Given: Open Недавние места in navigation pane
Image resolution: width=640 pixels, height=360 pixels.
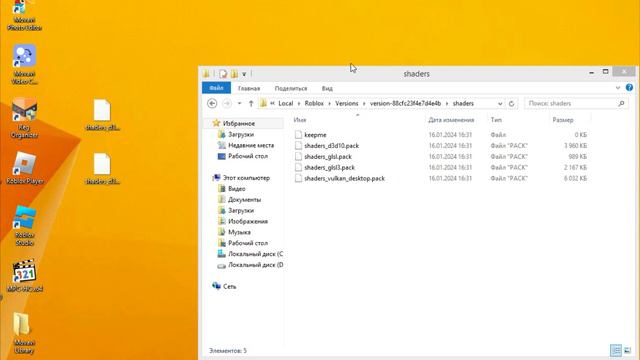Looking at the screenshot, I should (x=251, y=145).
